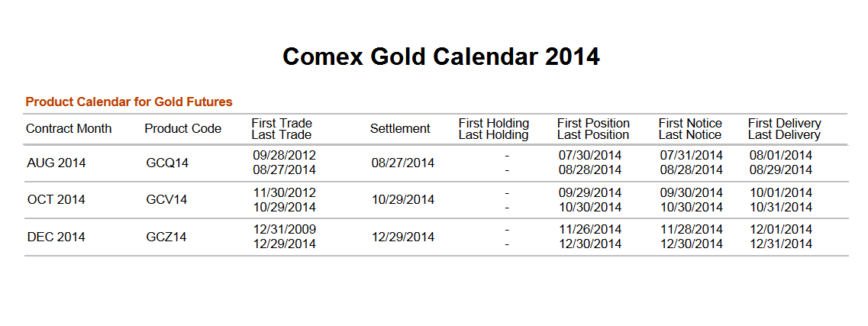
Task: Select the first trade date 12/31/2009
Action: pyautogui.click(x=284, y=229)
